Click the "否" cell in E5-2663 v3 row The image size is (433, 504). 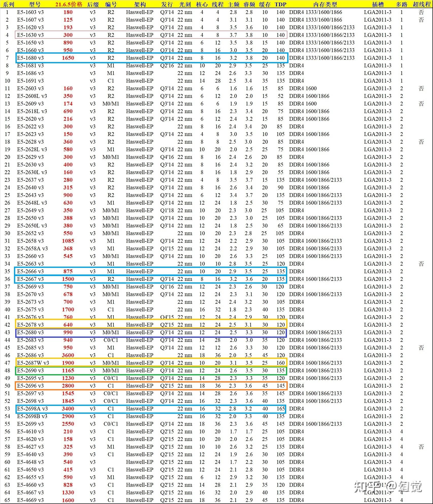(x=421, y=264)
